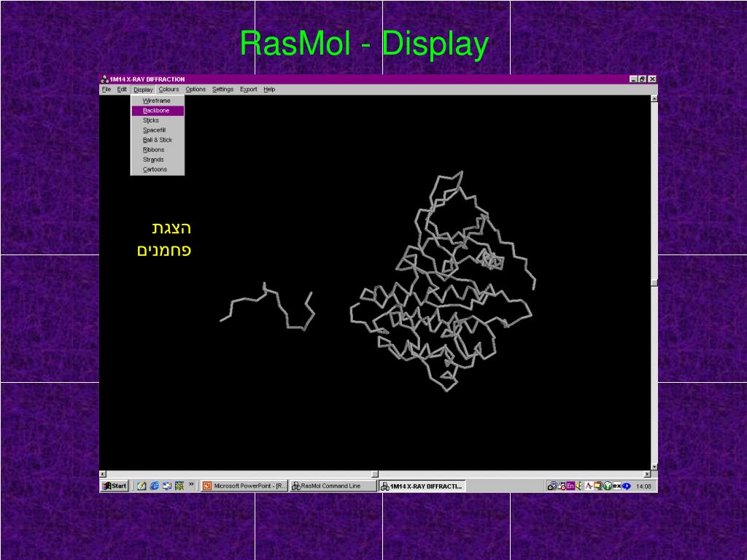Click the Outlook Express quick launch icon
The width and height of the screenshot is (747, 560).
167,486
